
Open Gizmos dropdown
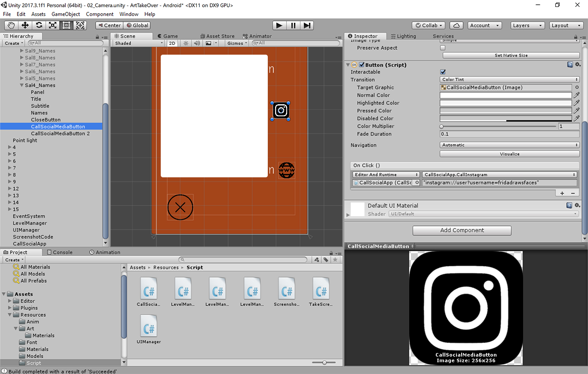(x=237, y=43)
